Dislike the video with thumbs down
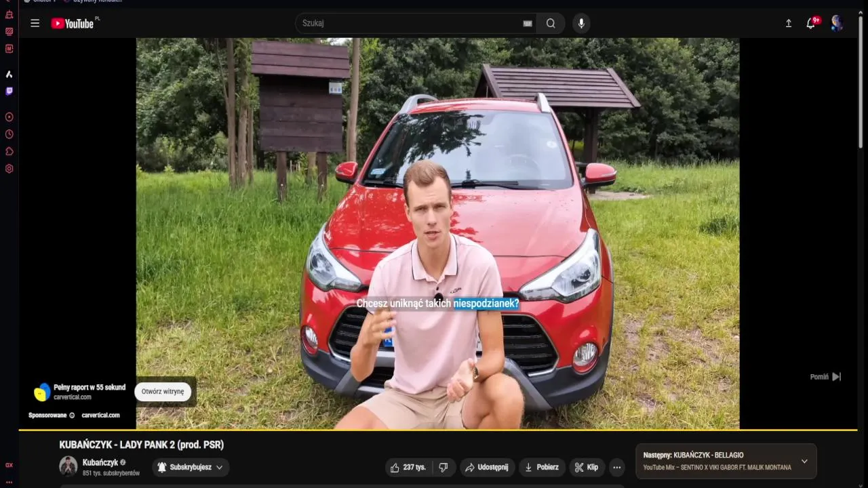The image size is (868, 488). point(443,467)
